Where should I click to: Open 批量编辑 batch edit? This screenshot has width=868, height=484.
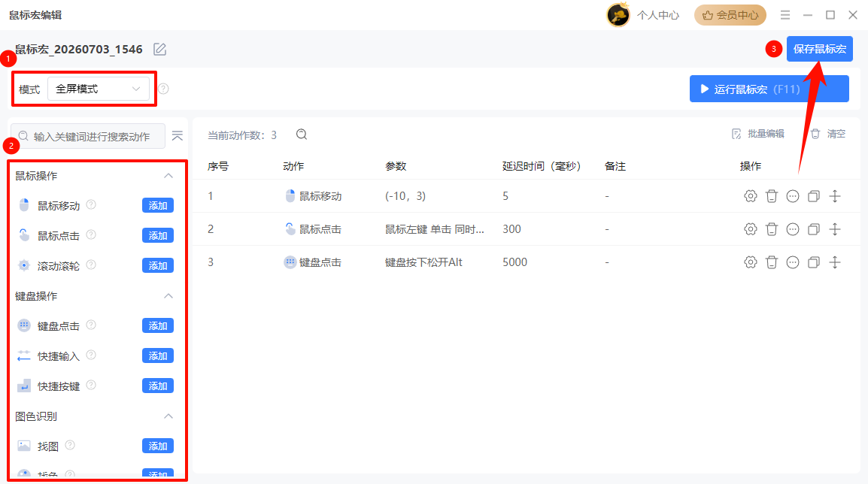758,134
